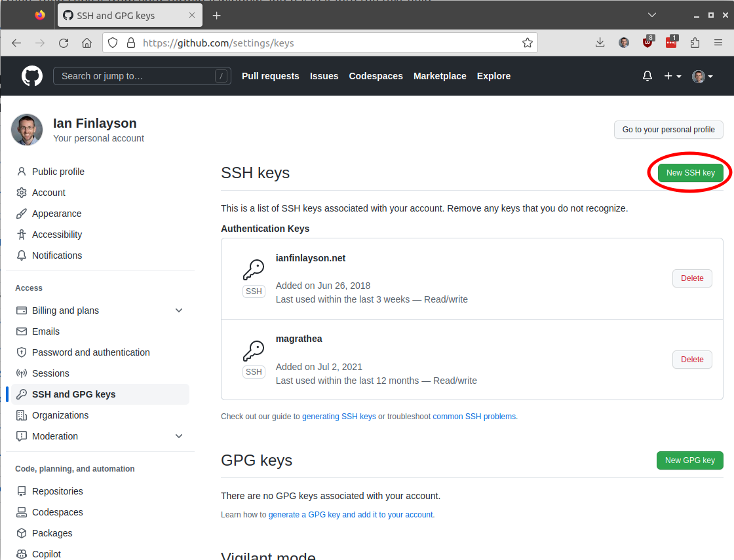The image size is (734, 560).
Task: Open Explore in the header
Action: tap(493, 76)
